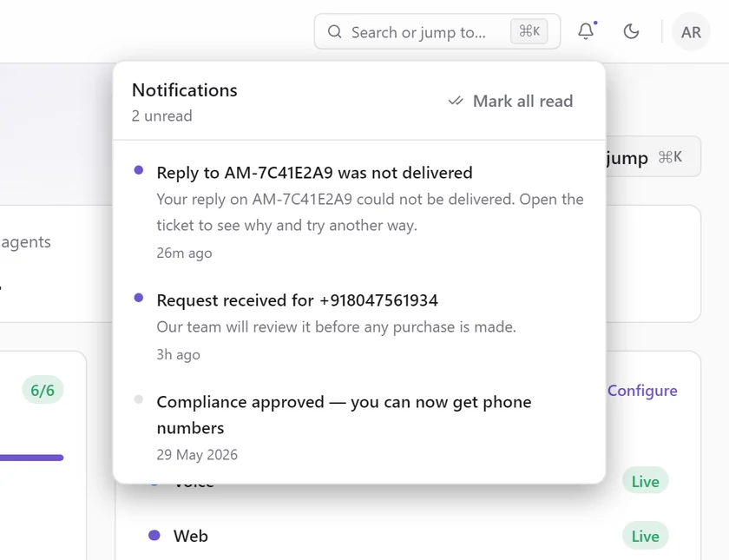Click the jump ⌘K button behind the panel
Screen dimensions: 729x560
[x=653, y=157]
